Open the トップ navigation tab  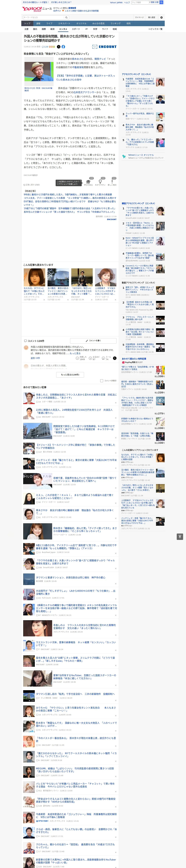click(27, 24)
